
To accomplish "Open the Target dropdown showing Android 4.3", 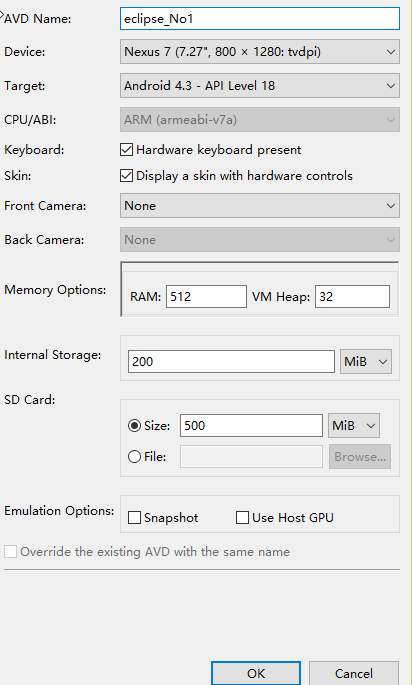I will (x=260, y=86).
